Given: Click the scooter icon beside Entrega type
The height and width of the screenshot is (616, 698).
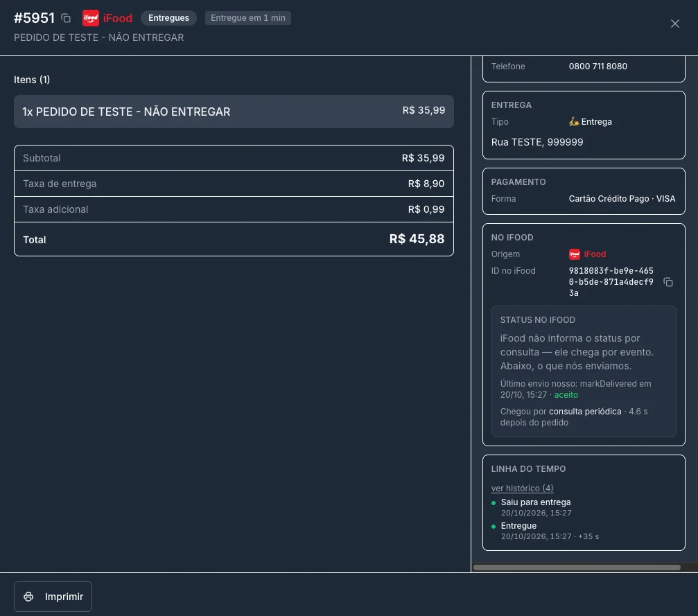Looking at the screenshot, I should (x=574, y=121).
